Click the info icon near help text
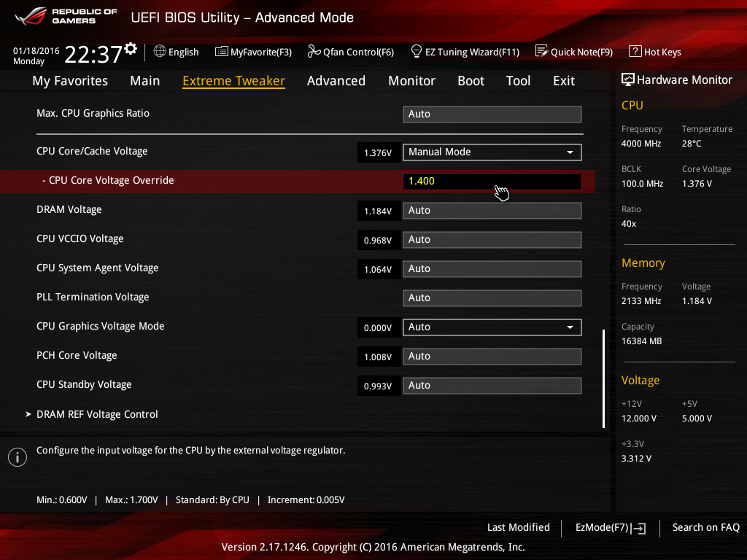 tap(18, 457)
